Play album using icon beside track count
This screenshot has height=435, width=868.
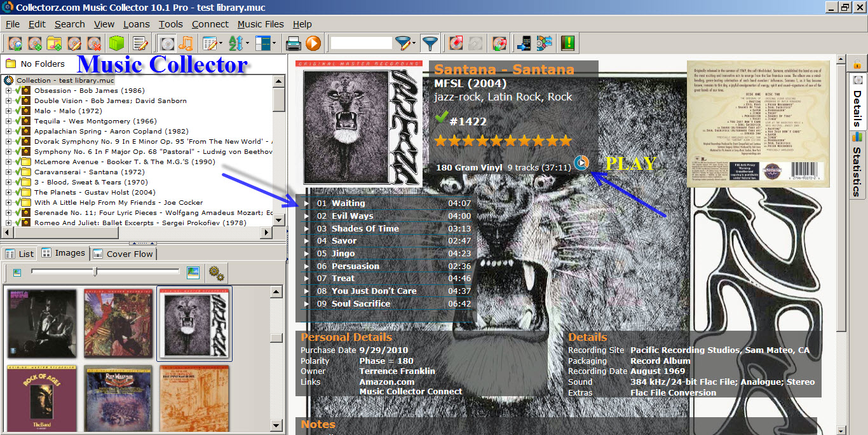click(581, 163)
